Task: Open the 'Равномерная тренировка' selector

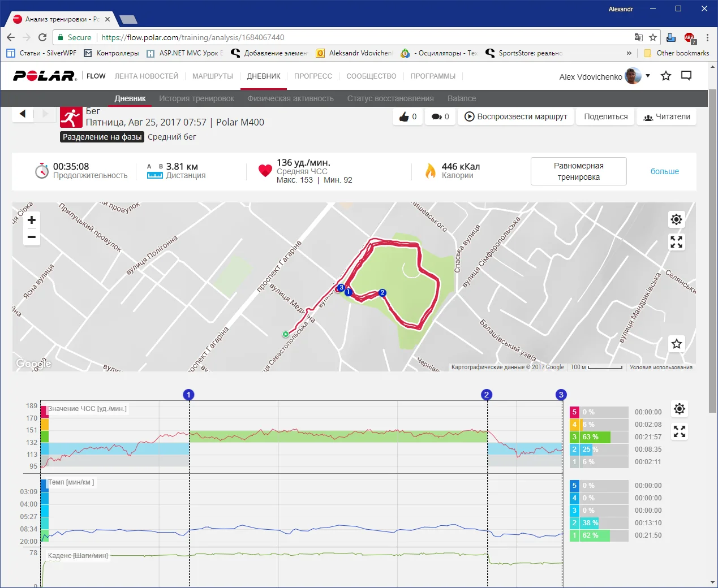Action: [x=578, y=171]
